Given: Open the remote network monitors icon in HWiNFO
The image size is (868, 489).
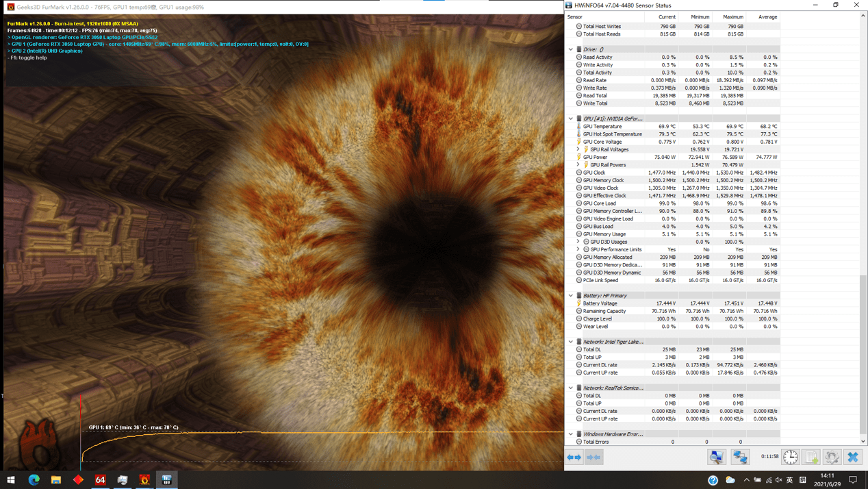Looking at the screenshot, I should 740,457.
